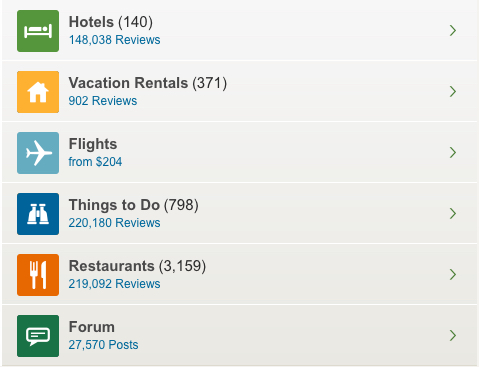Click the Restaurants row chevron arrow
This screenshot has height=367, width=479.
[453, 274]
